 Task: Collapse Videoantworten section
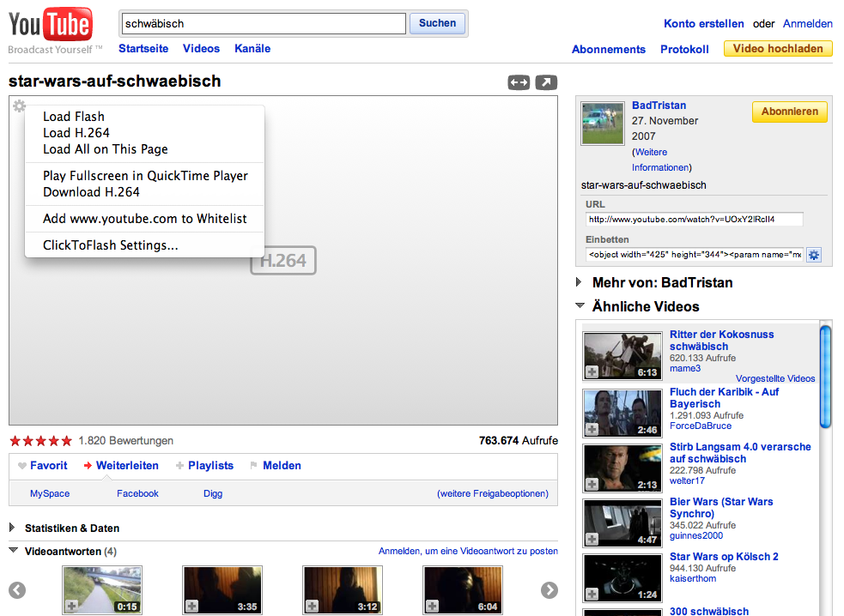(14, 550)
